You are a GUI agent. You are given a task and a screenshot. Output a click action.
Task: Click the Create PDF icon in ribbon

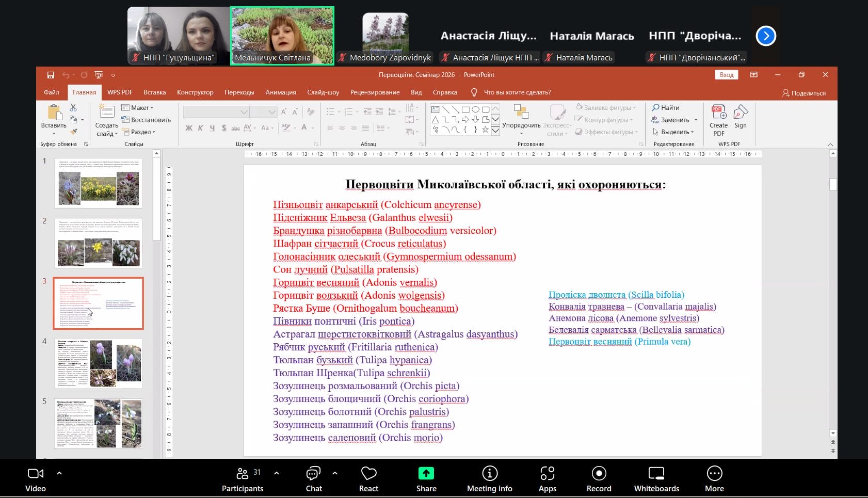718,120
